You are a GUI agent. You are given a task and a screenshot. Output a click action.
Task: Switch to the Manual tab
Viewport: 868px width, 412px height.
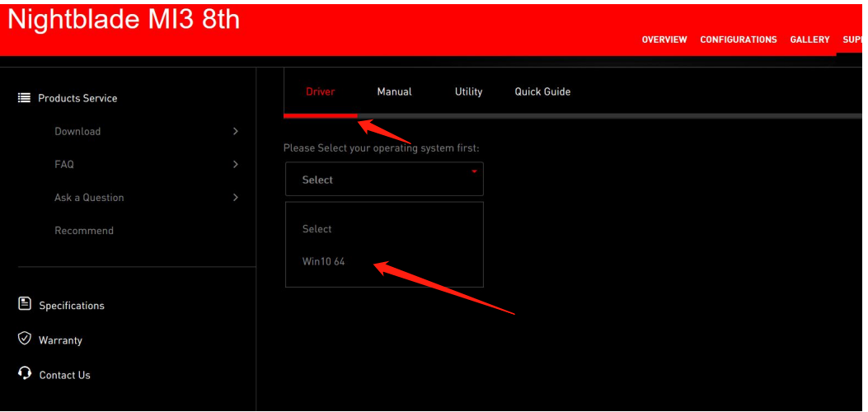coord(394,91)
